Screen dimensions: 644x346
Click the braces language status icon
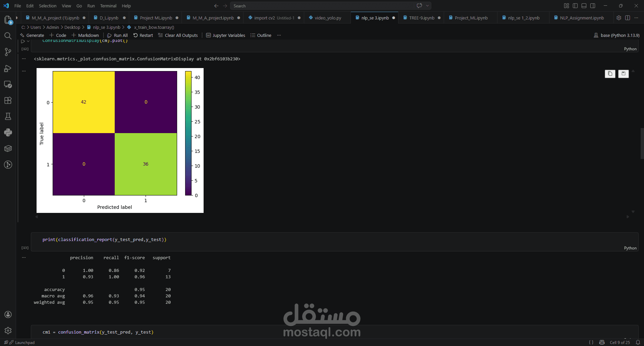tap(591, 342)
